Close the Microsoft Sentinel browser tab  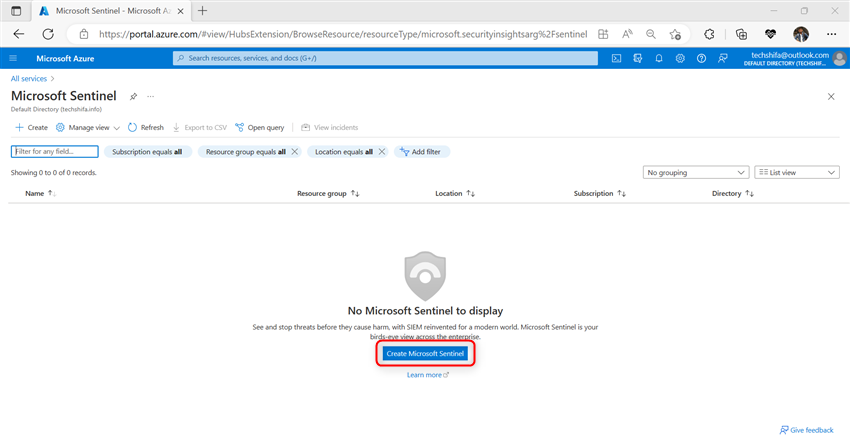[181, 11]
